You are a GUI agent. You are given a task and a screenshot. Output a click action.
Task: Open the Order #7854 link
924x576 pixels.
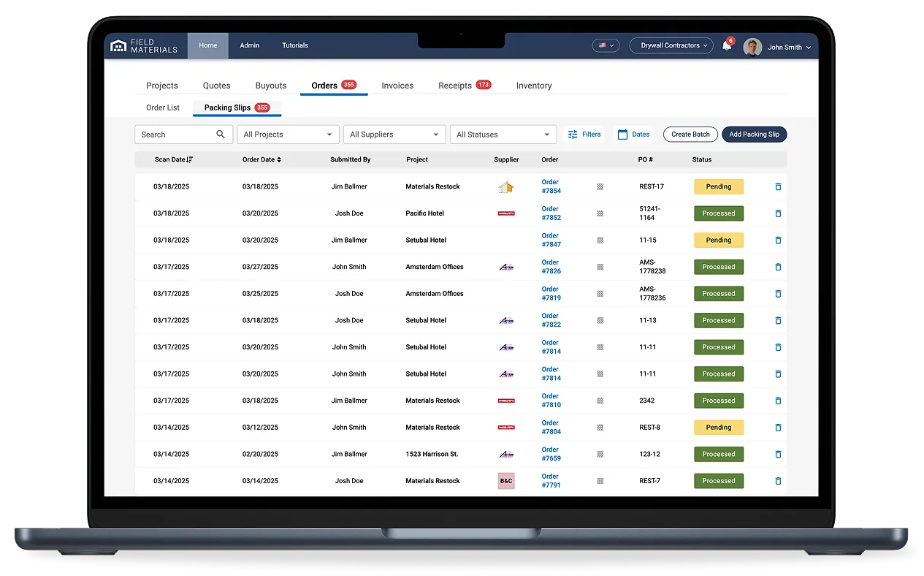click(x=551, y=187)
